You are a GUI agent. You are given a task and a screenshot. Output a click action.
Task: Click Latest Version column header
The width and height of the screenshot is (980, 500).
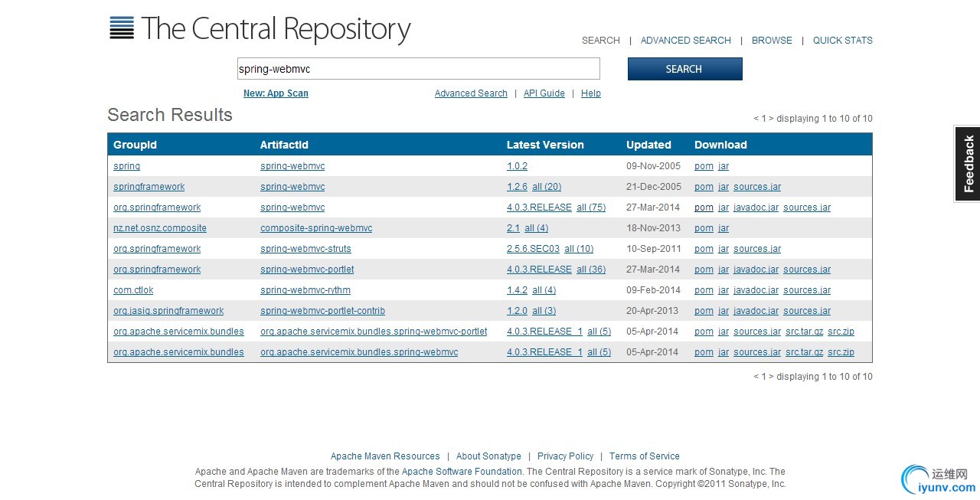(x=545, y=145)
